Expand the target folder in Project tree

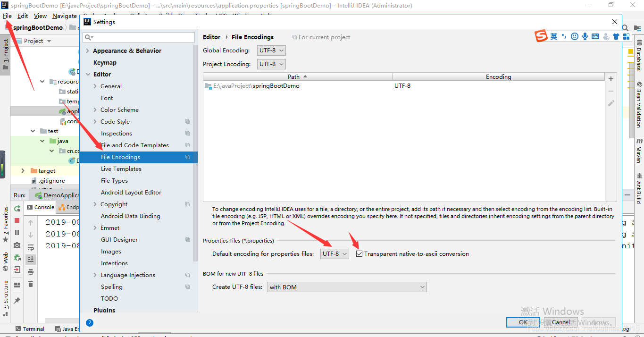click(x=23, y=171)
